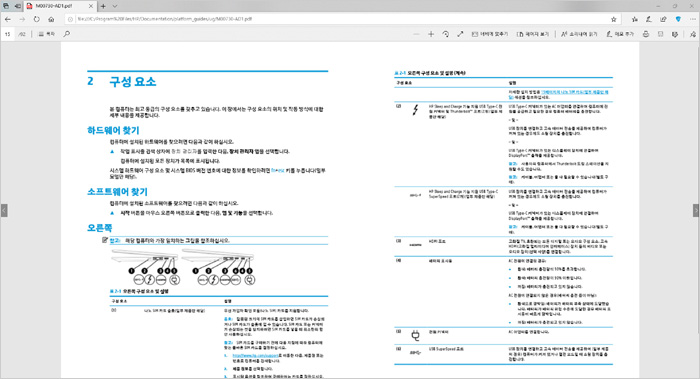Image resolution: width=700 pixels, height=379 pixels.
Task: Click the 'HDMI 포트' table entry
Action: tap(437, 241)
